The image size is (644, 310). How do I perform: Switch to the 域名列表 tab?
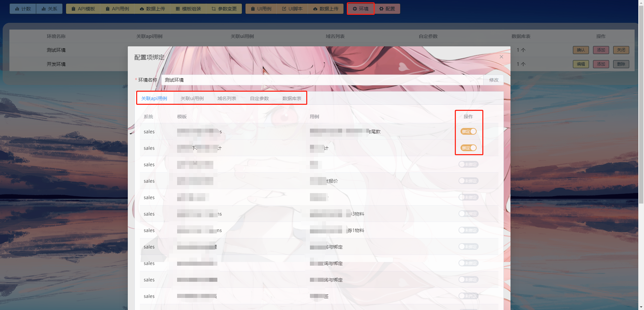227,98
